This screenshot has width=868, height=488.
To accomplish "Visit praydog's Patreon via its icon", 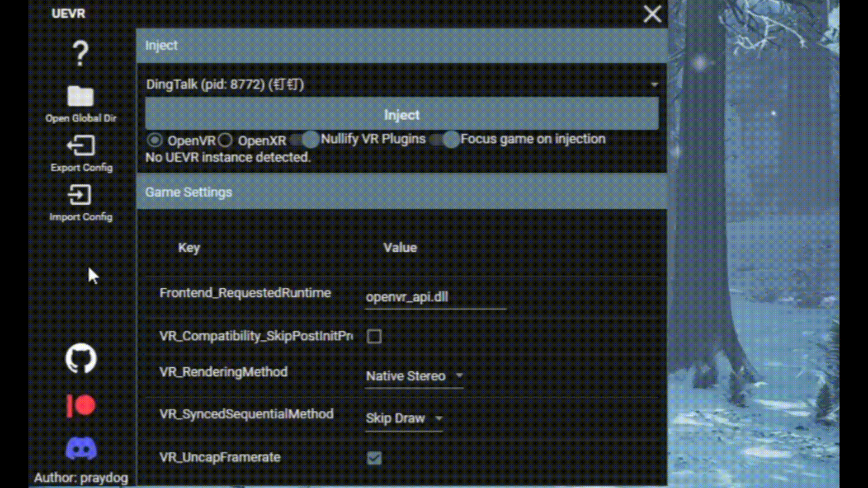I will [82, 406].
